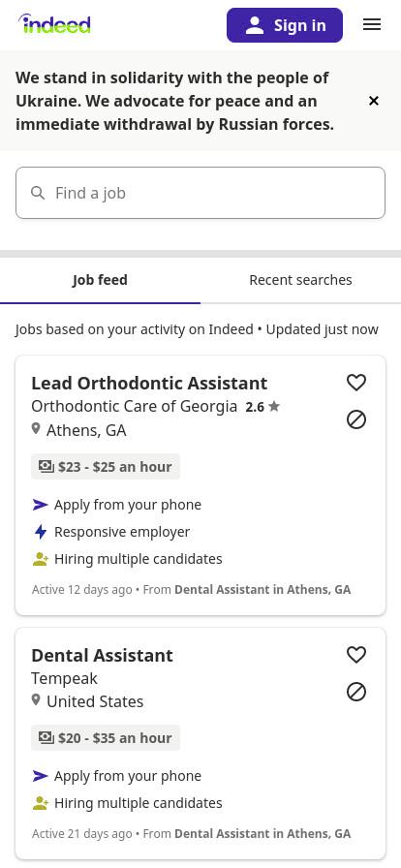The image size is (401, 868).
Task: Select the Job feed tab
Action: (x=101, y=280)
